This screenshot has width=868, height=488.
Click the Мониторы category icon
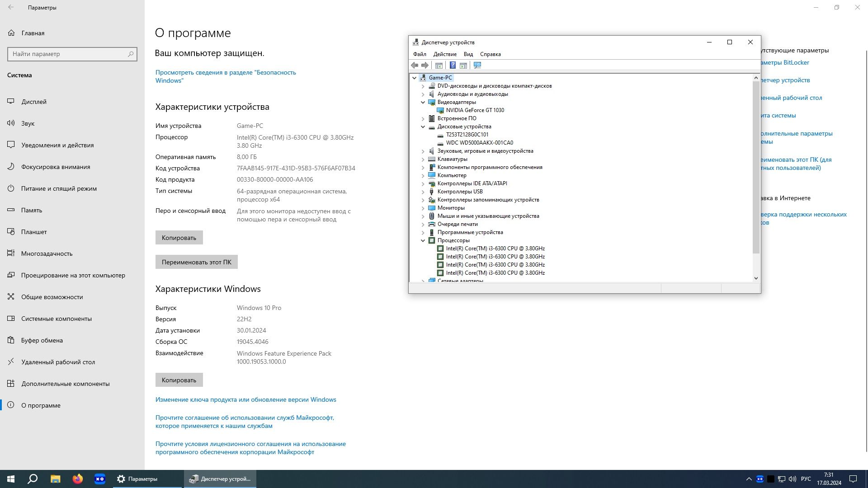pos(432,208)
